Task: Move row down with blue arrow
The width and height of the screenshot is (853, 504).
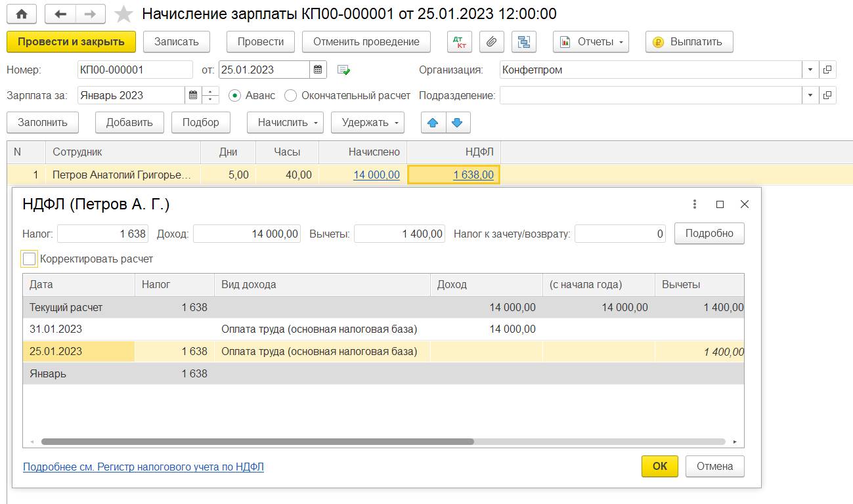Action: pos(458,122)
